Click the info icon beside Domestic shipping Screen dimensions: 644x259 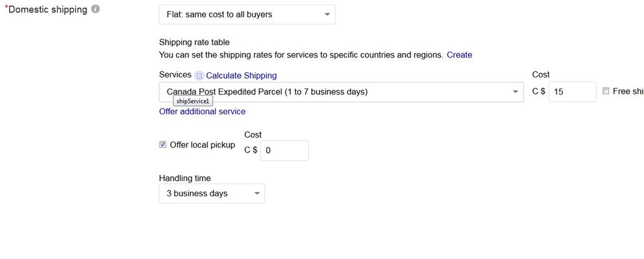click(x=95, y=10)
